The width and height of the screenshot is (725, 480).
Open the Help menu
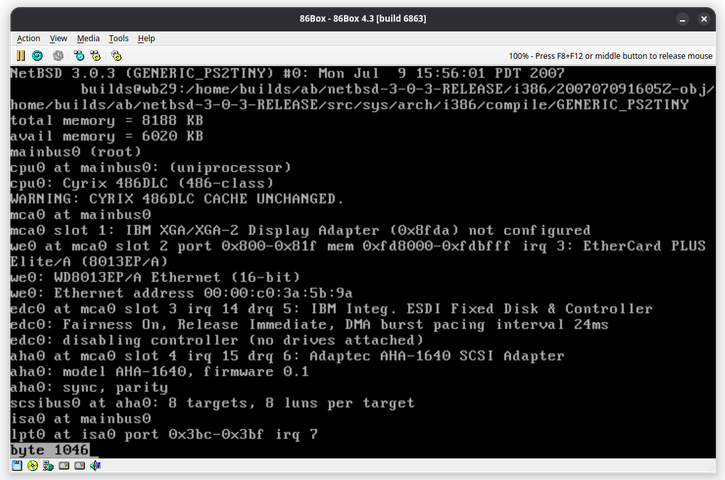(x=146, y=38)
